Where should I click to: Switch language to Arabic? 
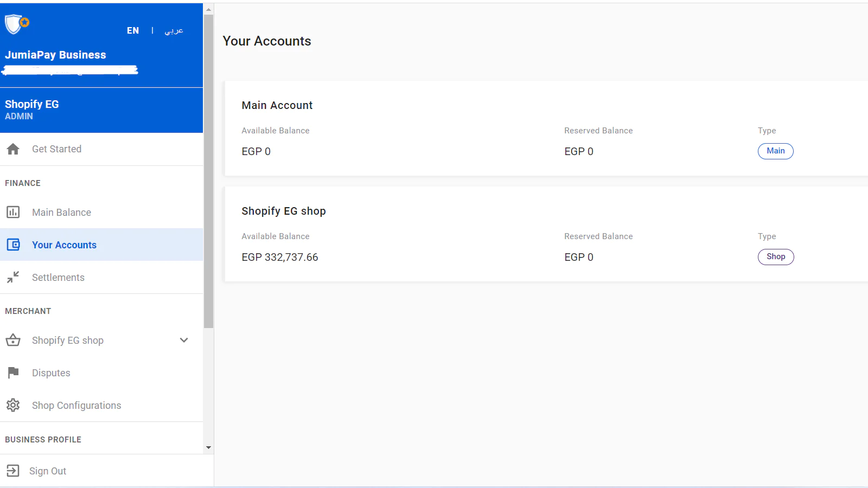click(174, 31)
